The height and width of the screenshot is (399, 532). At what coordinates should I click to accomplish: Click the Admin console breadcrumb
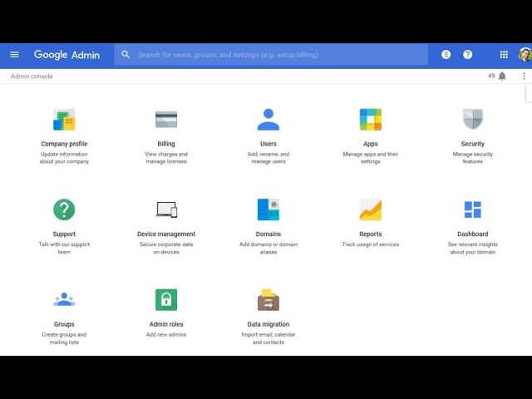tap(32, 76)
